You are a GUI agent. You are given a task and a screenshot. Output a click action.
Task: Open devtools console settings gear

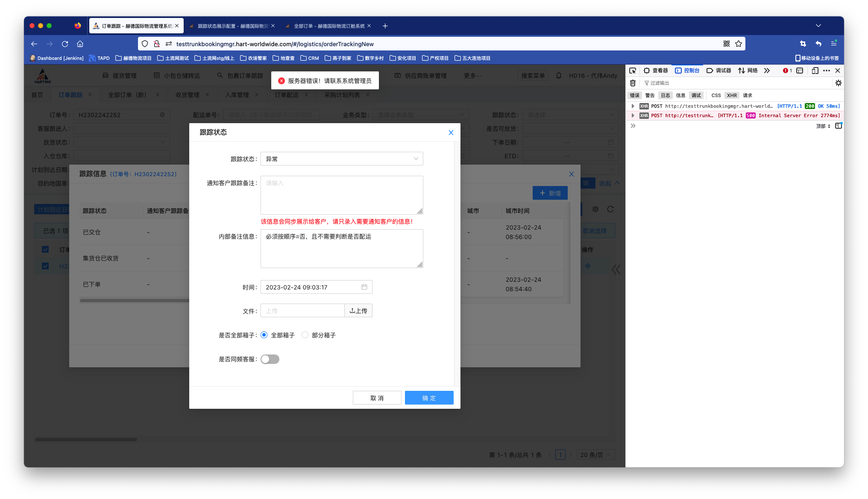[x=838, y=83]
